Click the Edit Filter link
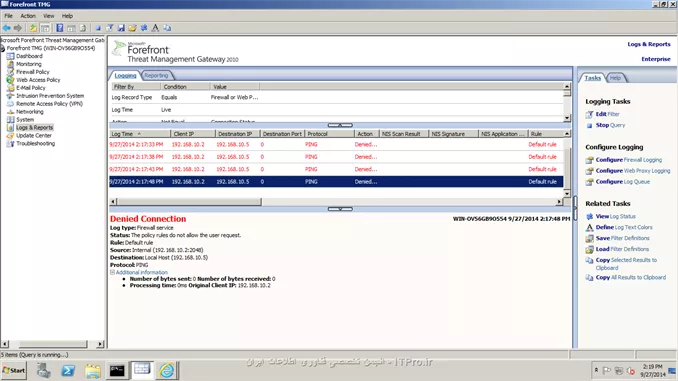The width and height of the screenshot is (678, 381). click(608, 114)
